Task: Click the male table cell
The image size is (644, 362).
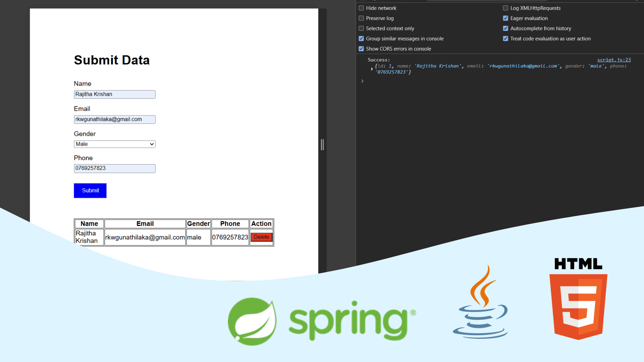Action: (198, 237)
